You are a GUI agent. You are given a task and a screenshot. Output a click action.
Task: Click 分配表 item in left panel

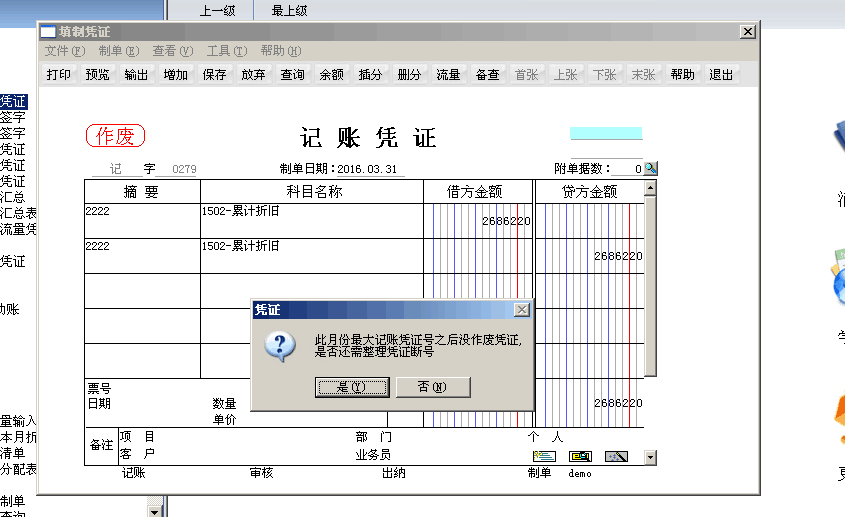click(18, 470)
